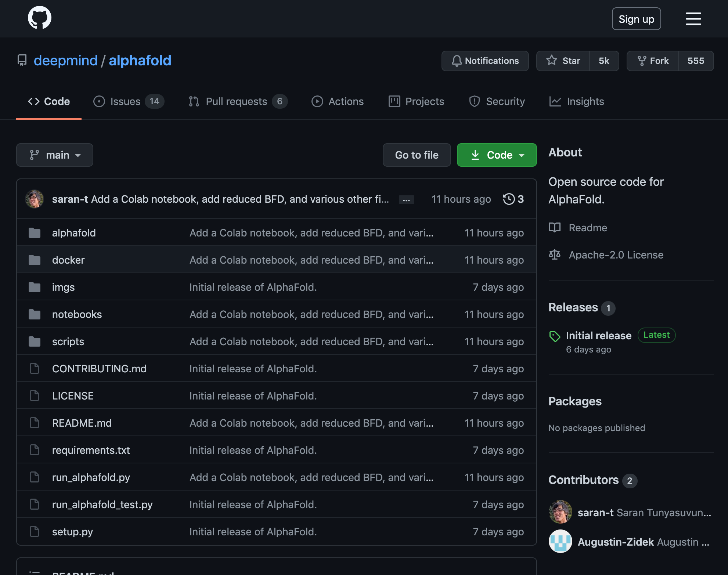This screenshot has height=575, width=728.
Task: Open 'Initial release of AlphaFold.' for imgs row
Action: (x=253, y=287)
